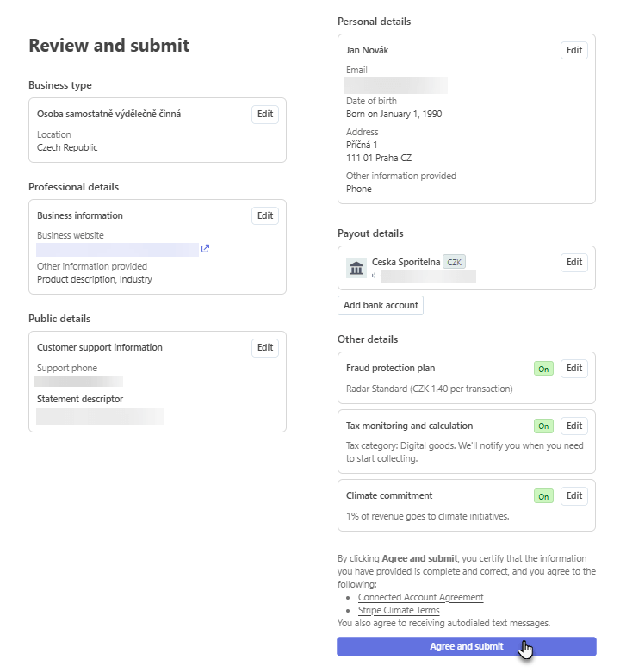The width and height of the screenshot is (626, 672).
Task: Open the business website external link icon
Action: 205,249
